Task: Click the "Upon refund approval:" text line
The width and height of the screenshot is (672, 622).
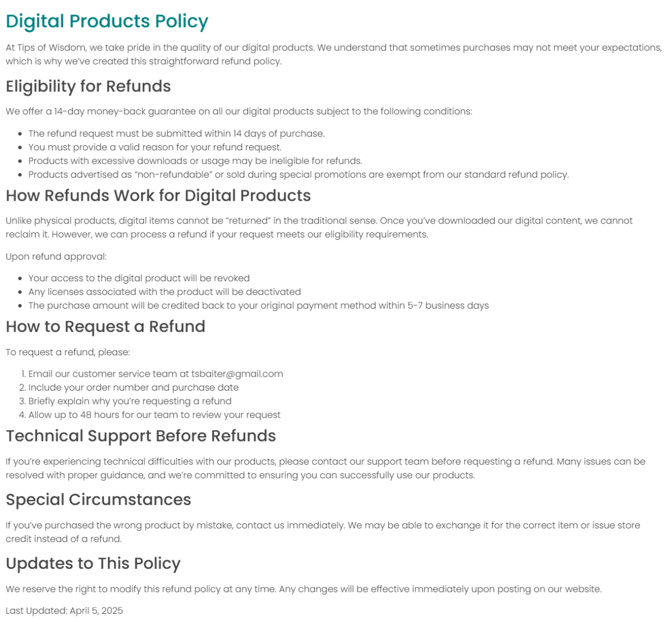Action: point(56,257)
